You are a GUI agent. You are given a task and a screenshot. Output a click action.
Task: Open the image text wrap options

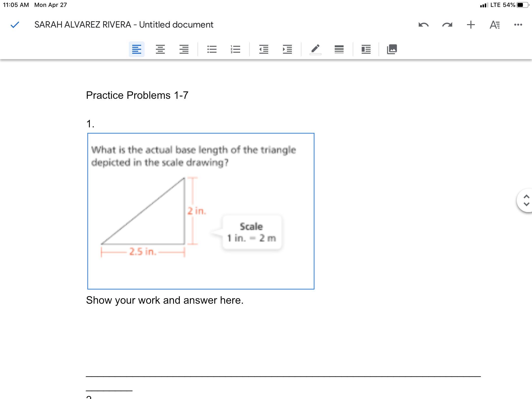366,49
